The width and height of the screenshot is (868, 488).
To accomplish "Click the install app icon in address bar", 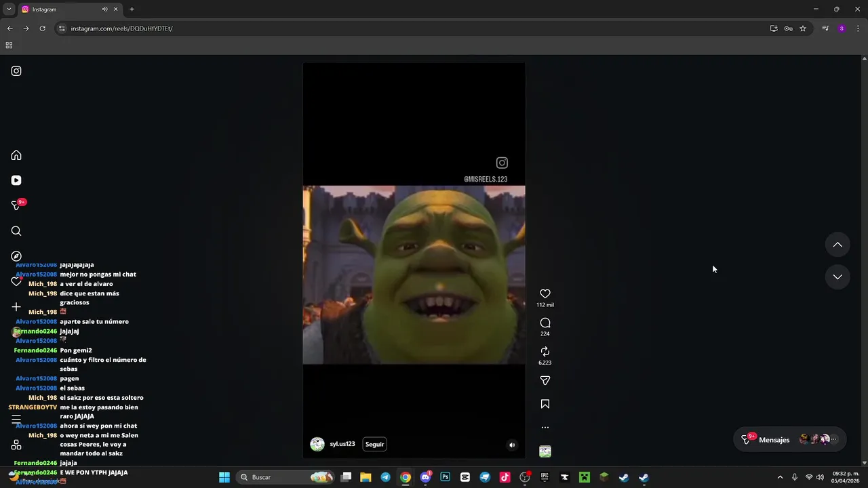I will coord(774,28).
